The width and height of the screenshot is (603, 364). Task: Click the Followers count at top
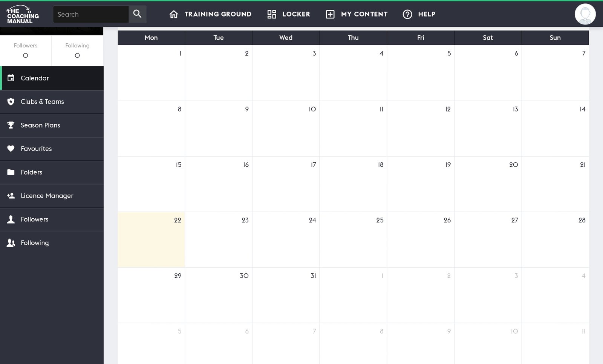click(x=26, y=50)
